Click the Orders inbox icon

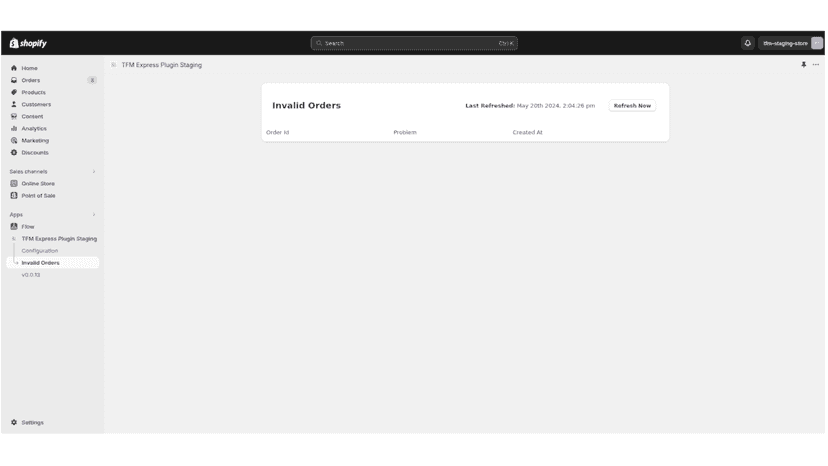click(14, 80)
